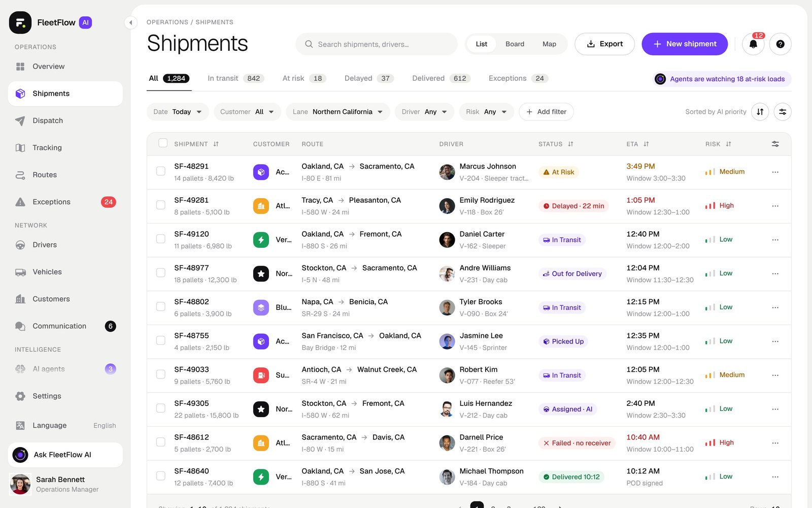The height and width of the screenshot is (508, 812).
Task: Sort table by Status column arrows
Action: pyautogui.click(x=570, y=144)
